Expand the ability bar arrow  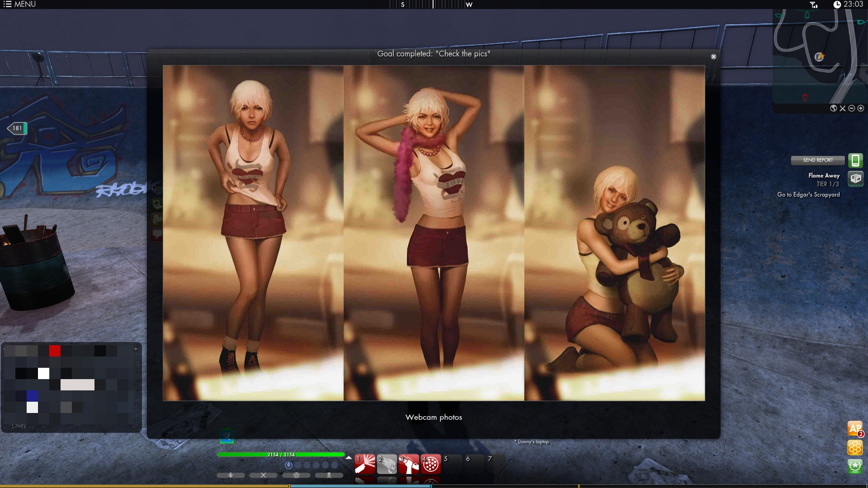(x=349, y=458)
